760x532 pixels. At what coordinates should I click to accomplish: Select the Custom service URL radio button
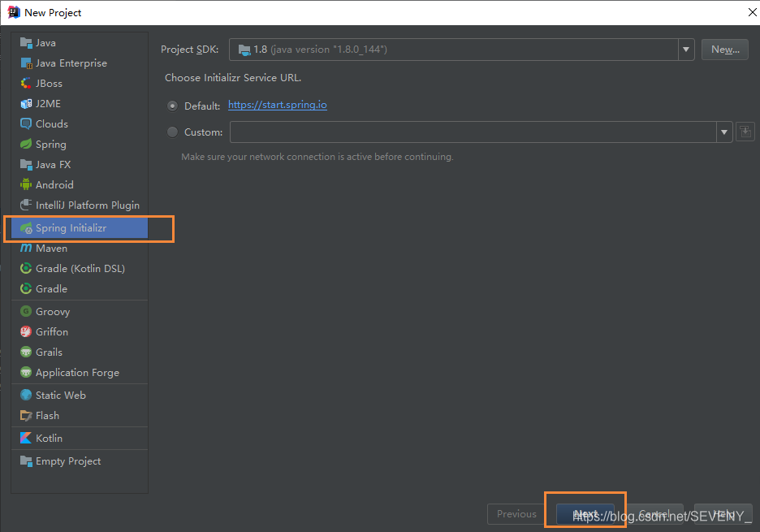pyautogui.click(x=172, y=132)
